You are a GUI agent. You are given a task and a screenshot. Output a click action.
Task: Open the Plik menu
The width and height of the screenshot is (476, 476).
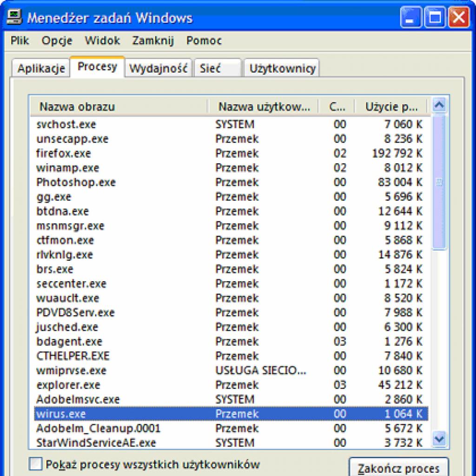20,40
